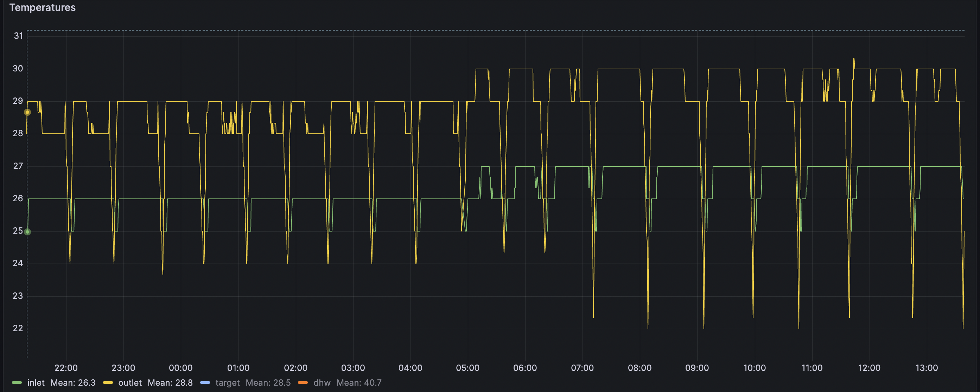Show the hidden target series

click(228, 382)
